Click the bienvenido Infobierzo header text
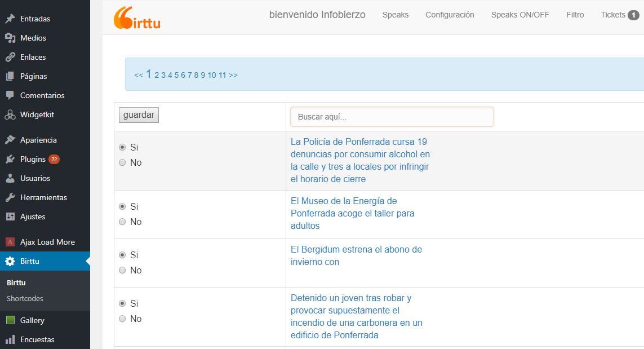The image size is (644, 349). [317, 15]
